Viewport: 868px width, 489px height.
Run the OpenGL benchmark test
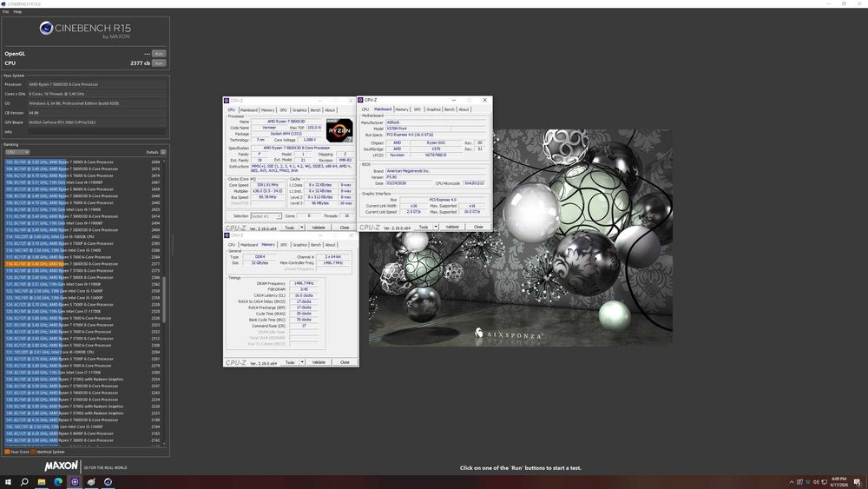tap(159, 54)
